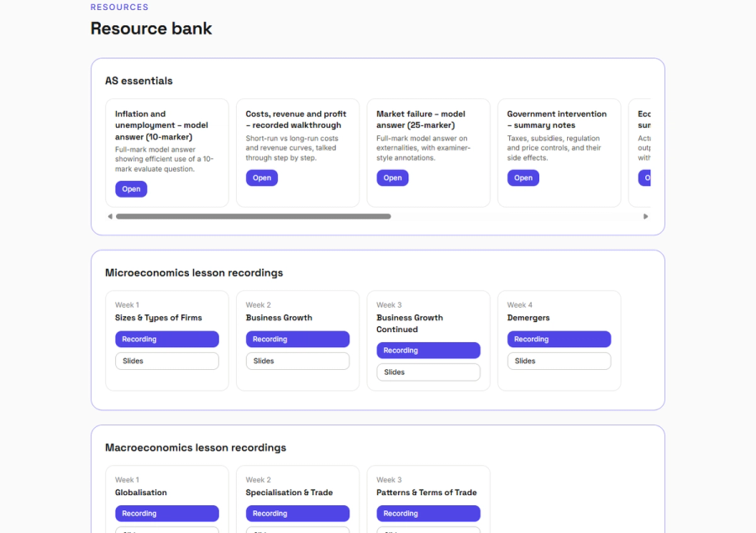This screenshot has height=533, width=756.
Task: Click the left arrow of the AS essentials scrollbar
Action: [x=110, y=217]
